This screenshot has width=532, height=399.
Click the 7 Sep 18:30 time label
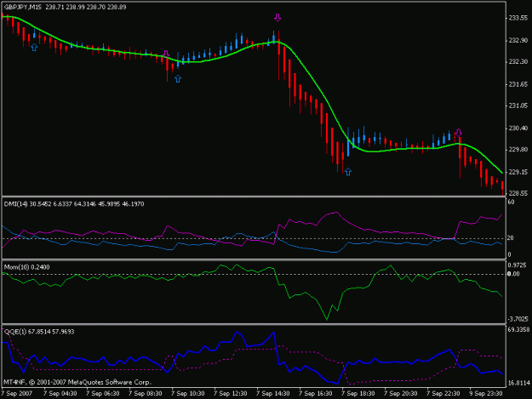(358, 394)
